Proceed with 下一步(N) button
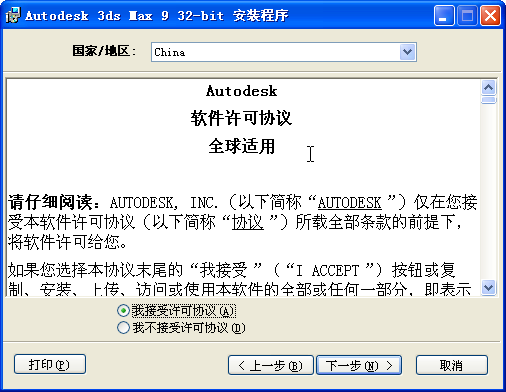 (x=359, y=365)
